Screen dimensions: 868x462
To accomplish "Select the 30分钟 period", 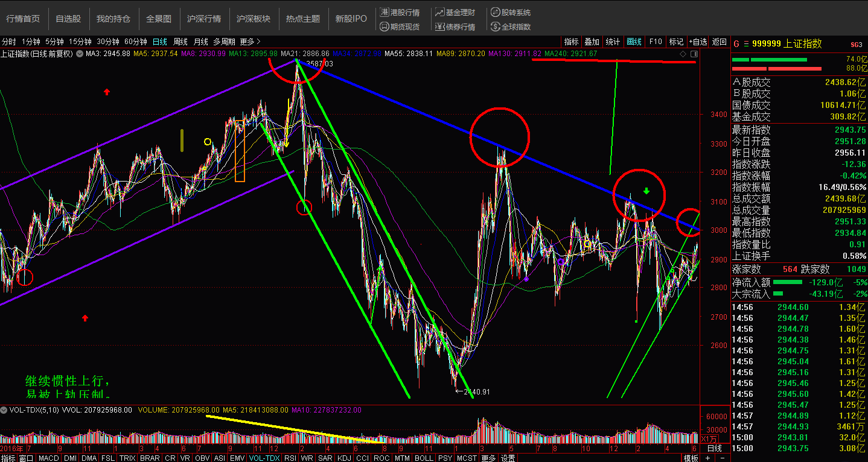I will pos(108,42).
